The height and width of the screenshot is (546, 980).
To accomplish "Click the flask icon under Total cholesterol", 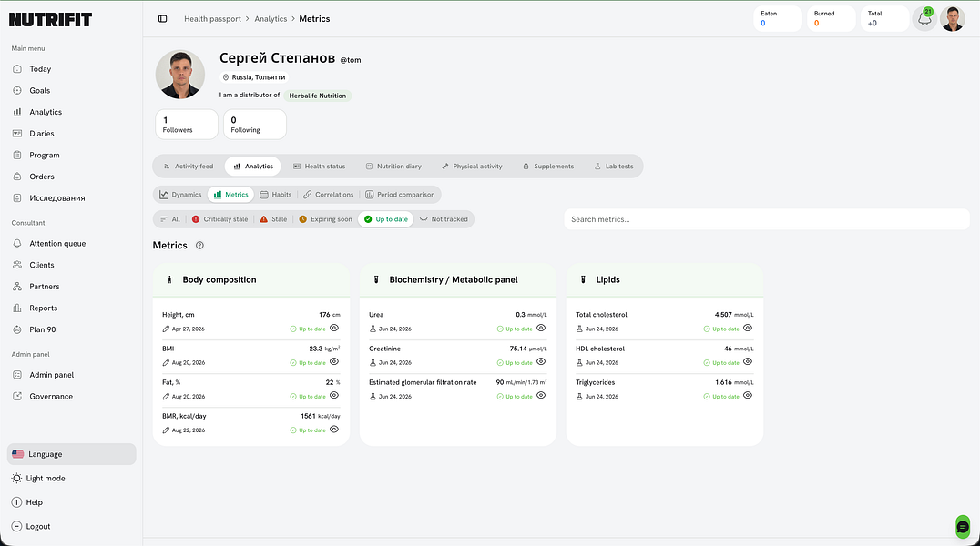I will click(x=579, y=329).
